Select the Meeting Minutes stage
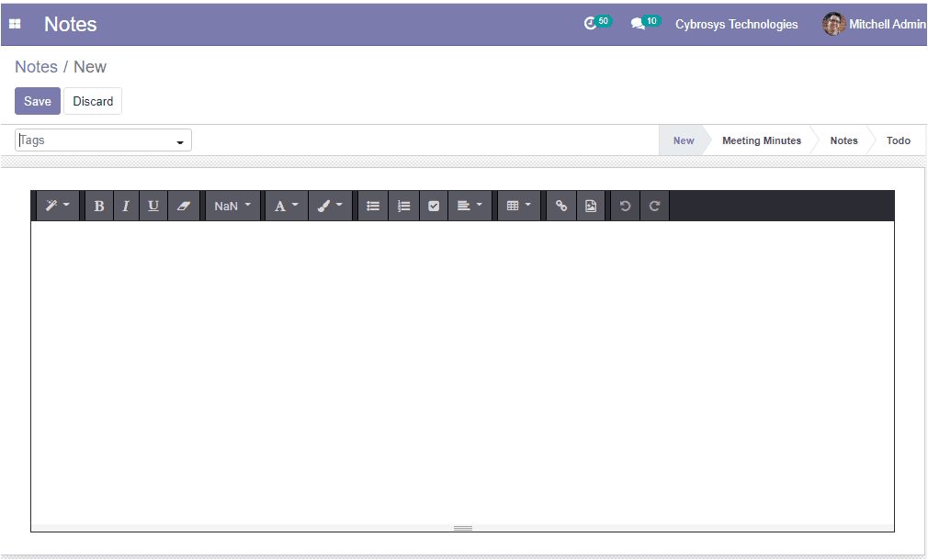The height and width of the screenshot is (560, 928). [761, 140]
